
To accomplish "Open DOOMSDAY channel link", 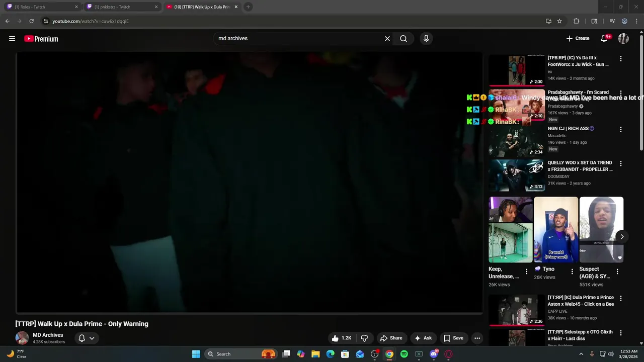I will point(558,176).
